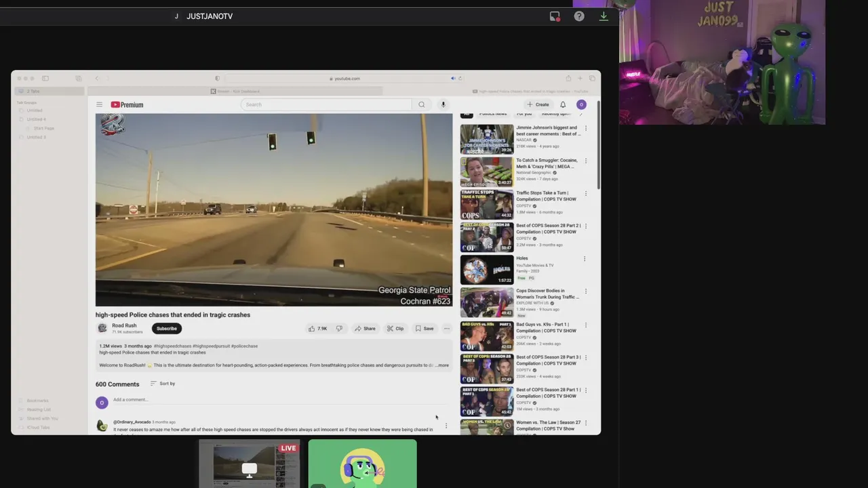Open options menu for Traffic Stops video
The height and width of the screenshot is (488, 868).
tap(586, 193)
